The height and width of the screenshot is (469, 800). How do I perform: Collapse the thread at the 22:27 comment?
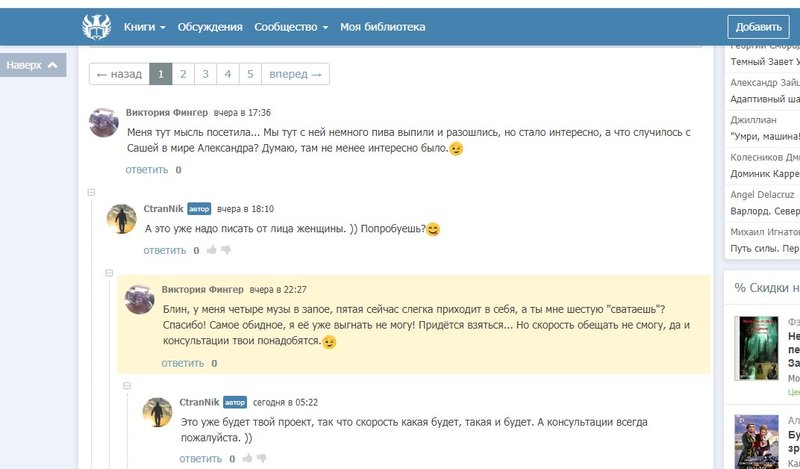coord(109,272)
